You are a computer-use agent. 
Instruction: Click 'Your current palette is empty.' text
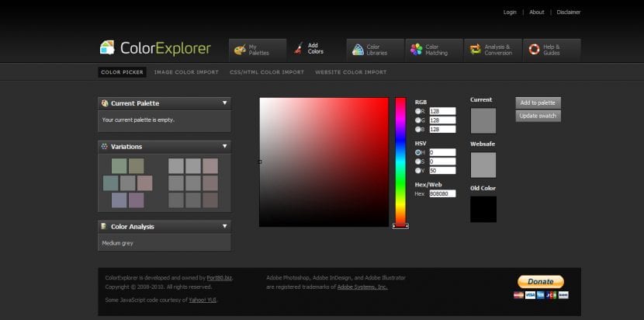[138, 120]
